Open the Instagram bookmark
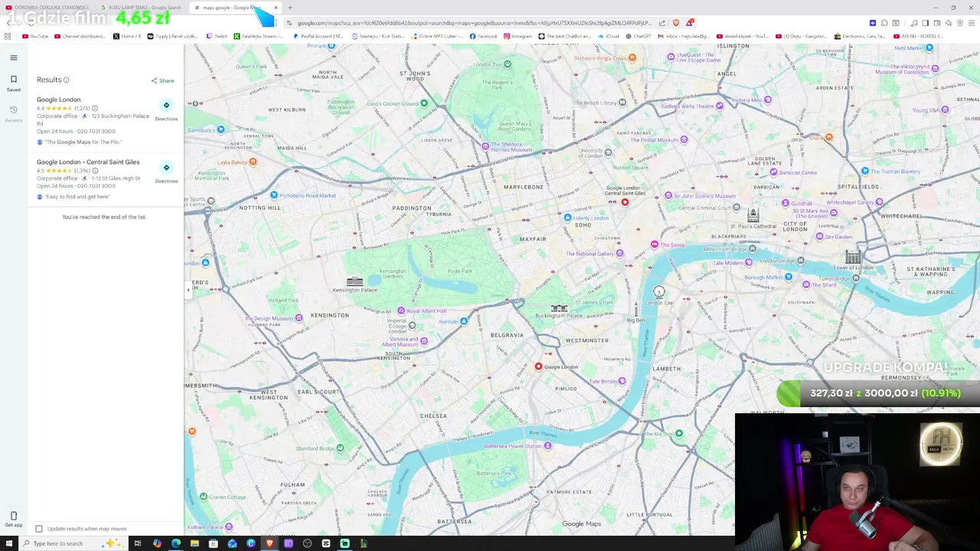Screen dimensions: 980x551 (518, 36)
